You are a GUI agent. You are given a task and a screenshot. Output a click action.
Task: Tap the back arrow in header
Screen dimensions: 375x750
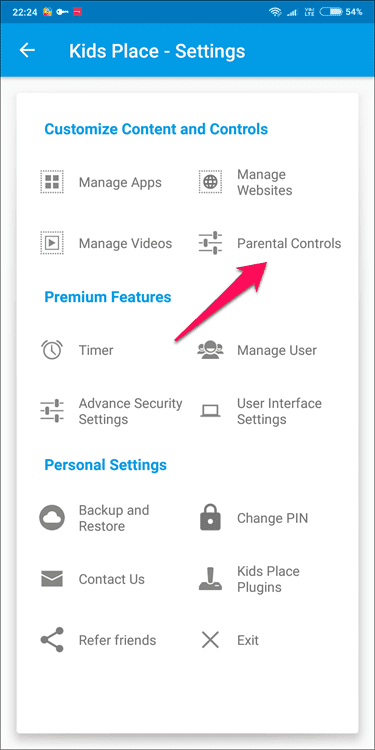(x=27, y=50)
